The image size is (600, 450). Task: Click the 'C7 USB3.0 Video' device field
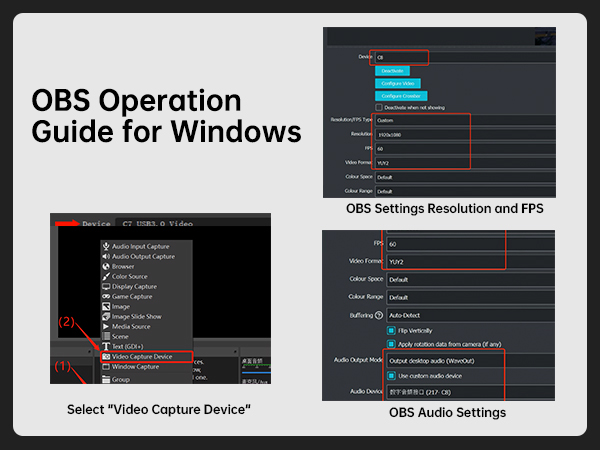(193, 223)
